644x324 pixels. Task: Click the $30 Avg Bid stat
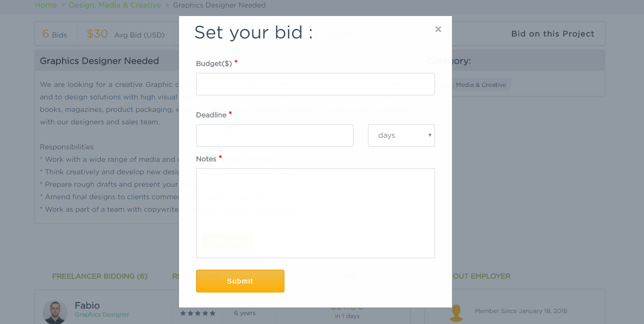pos(125,34)
